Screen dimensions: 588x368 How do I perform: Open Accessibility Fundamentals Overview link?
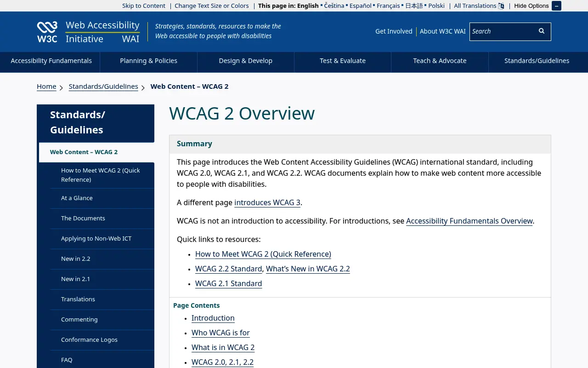[x=469, y=221]
